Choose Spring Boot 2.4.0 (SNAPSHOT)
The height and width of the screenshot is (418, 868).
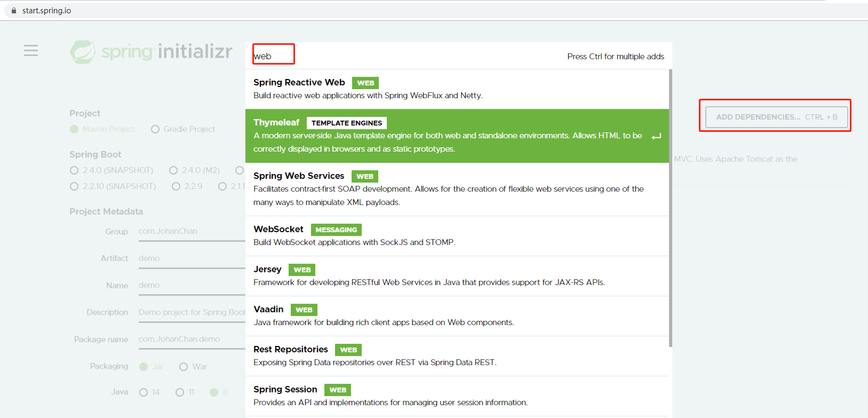(x=74, y=170)
